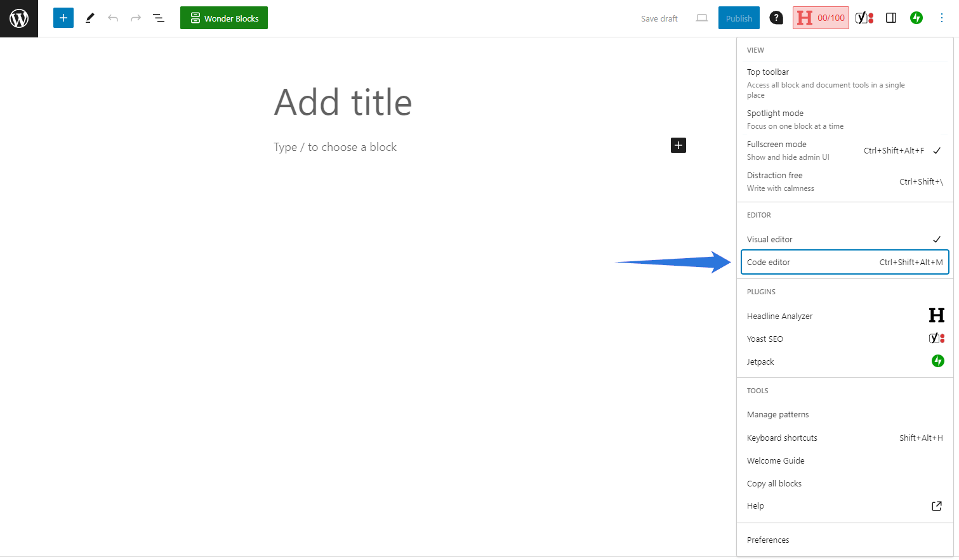Open Yoast SEO from Plugins menu
Viewport: 959px width, 560px height.
pos(845,339)
